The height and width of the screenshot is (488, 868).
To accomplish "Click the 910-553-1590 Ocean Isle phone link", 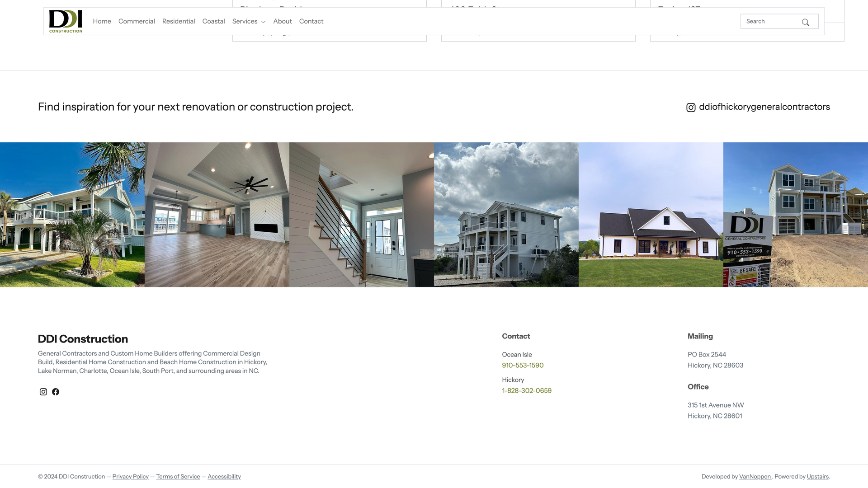I will point(523,365).
